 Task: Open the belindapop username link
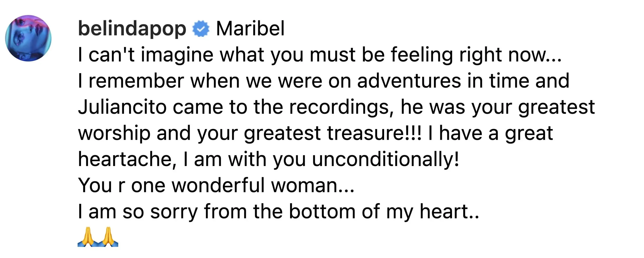point(132,29)
